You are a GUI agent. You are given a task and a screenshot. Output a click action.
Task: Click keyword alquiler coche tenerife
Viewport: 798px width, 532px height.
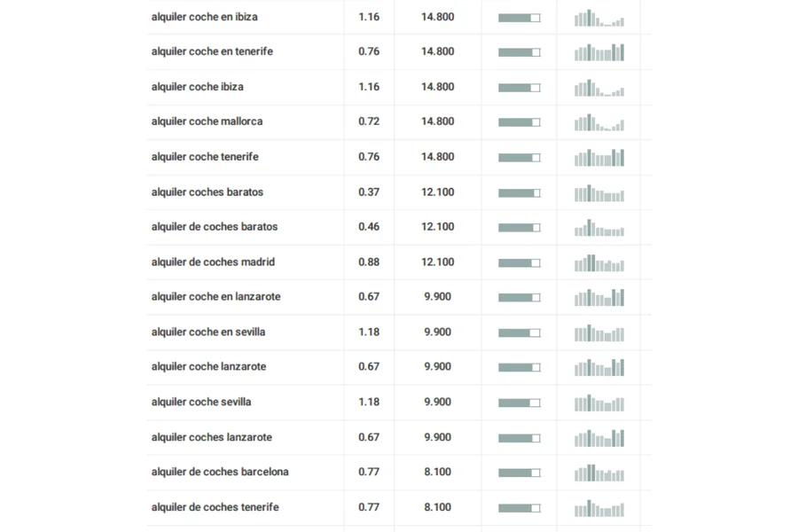(x=205, y=157)
